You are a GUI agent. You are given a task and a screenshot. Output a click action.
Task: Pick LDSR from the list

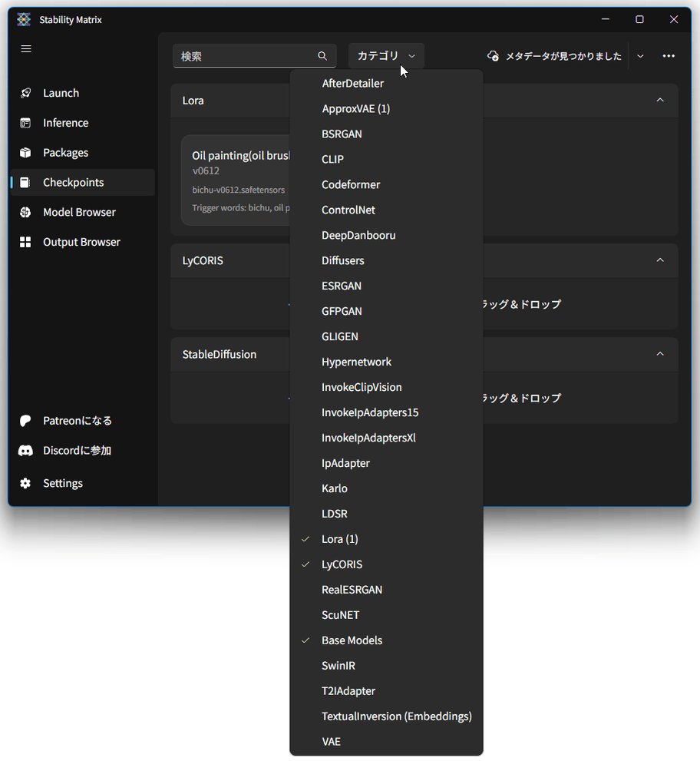pyautogui.click(x=386, y=514)
